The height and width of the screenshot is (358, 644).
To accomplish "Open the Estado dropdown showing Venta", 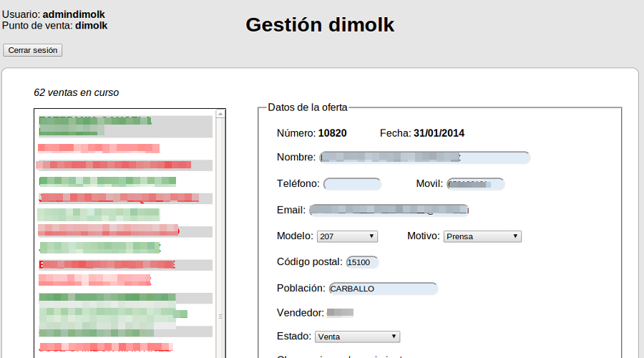I will pos(357,337).
